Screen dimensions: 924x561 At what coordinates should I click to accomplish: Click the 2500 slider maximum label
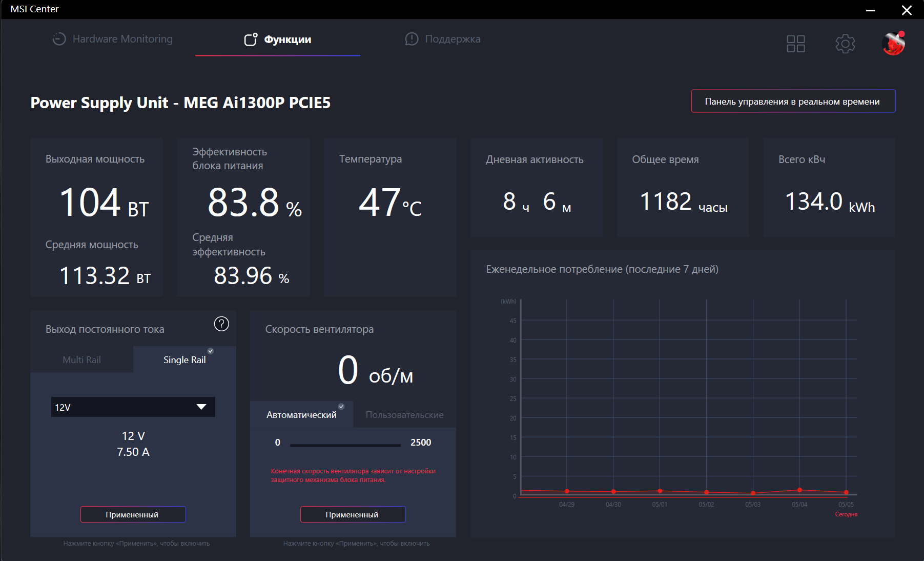(421, 443)
